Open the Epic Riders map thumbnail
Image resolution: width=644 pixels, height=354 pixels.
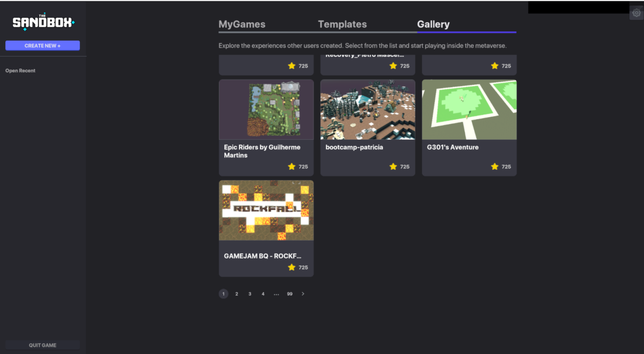coord(266,110)
